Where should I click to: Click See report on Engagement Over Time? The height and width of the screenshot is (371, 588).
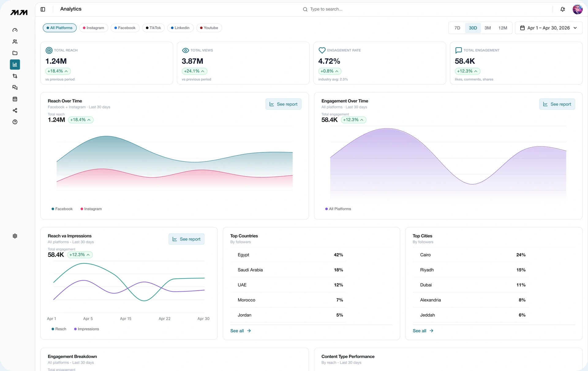[x=557, y=104]
